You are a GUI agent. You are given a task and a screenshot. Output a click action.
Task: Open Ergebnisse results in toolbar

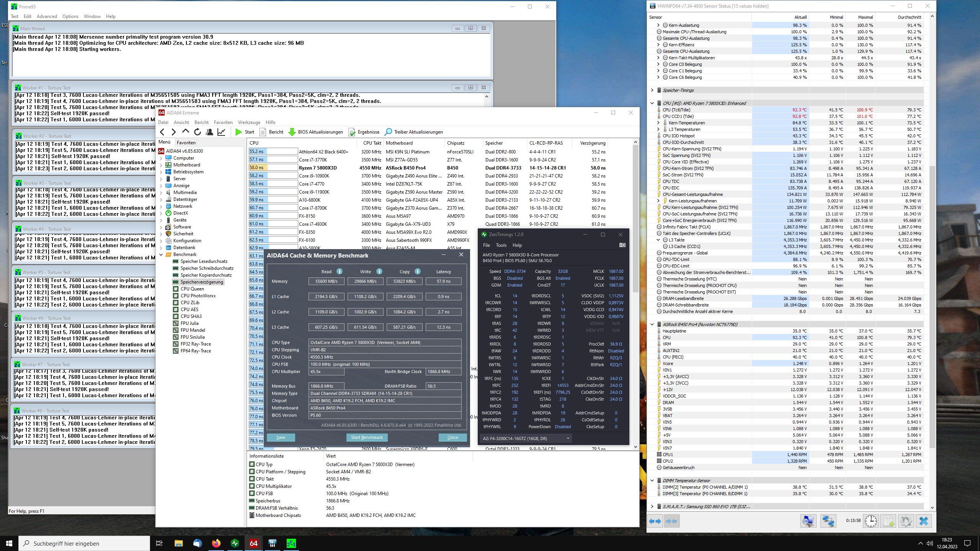364,132
